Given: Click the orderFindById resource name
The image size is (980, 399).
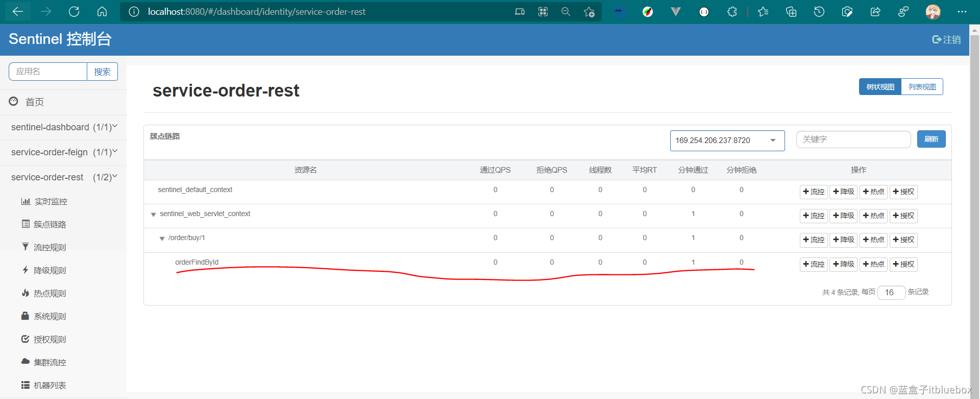Looking at the screenshot, I should [x=197, y=262].
